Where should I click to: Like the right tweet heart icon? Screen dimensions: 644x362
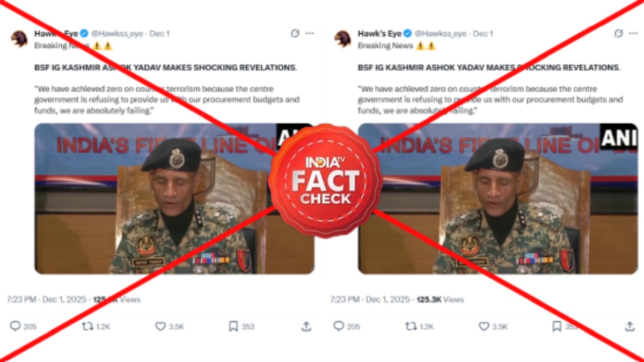pyautogui.click(x=484, y=326)
